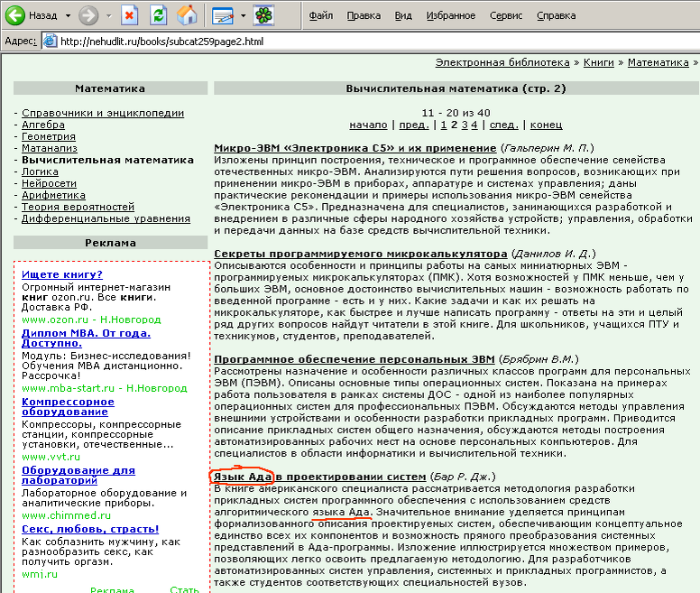Open the Избранное menu
This screenshot has width=700, height=593.
[451, 15]
